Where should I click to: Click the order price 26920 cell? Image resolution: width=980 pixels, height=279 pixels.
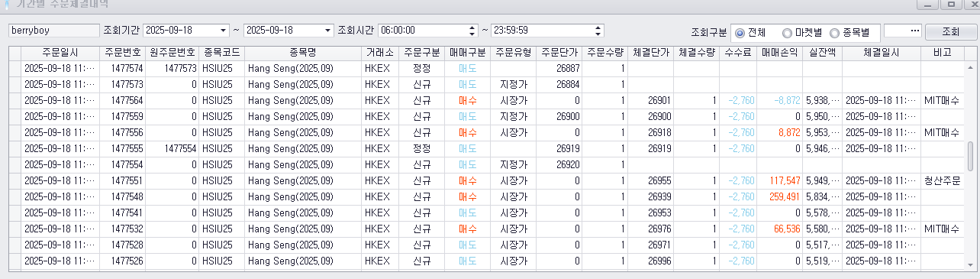point(559,164)
